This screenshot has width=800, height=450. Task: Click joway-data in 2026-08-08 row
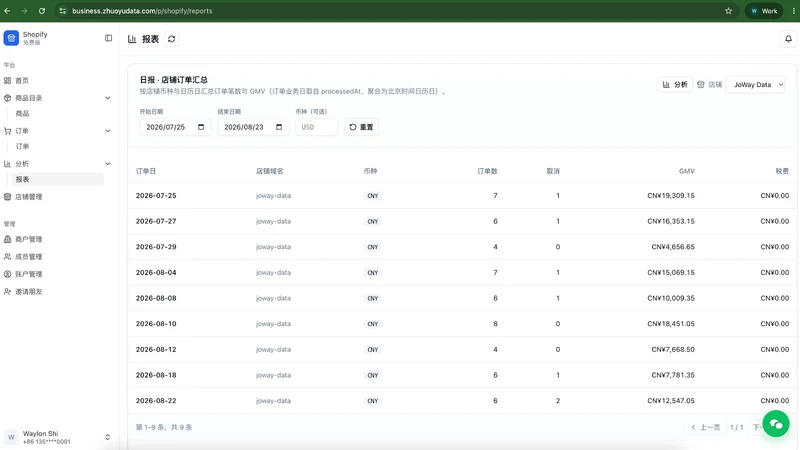273,298
